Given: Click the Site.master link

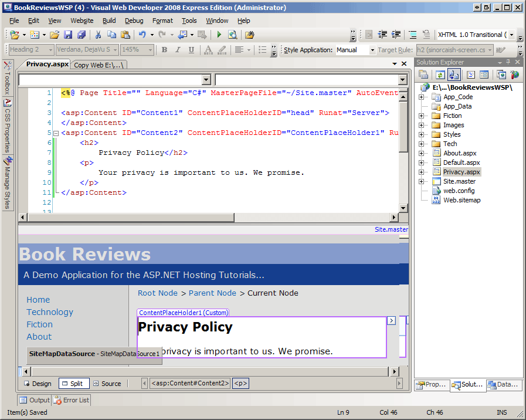Looking at the screenshot, I should 391,229.
